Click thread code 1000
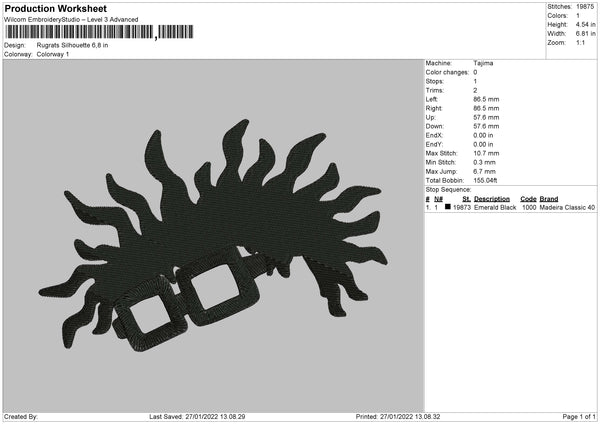 tap(529, 207)
